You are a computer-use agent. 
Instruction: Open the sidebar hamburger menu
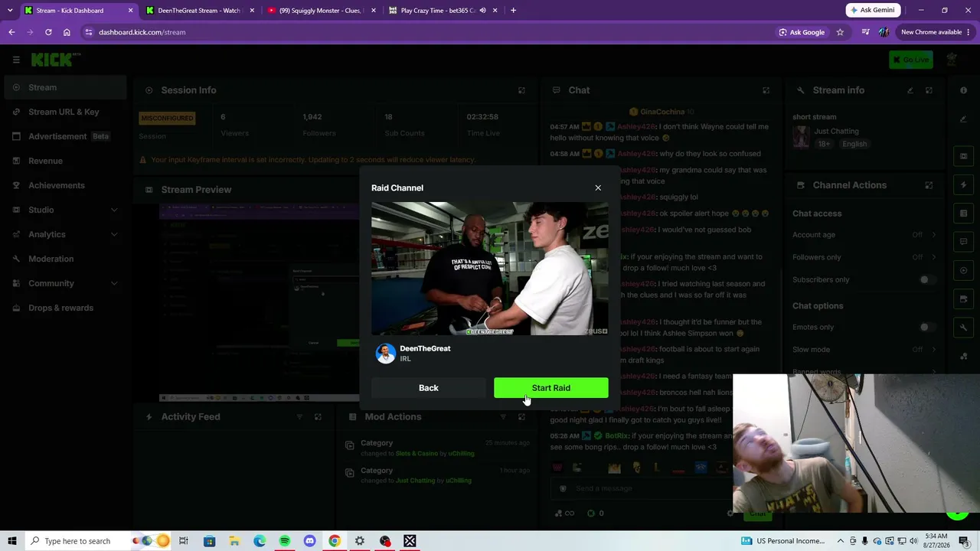pyautogui.click(x=16, y=60)
